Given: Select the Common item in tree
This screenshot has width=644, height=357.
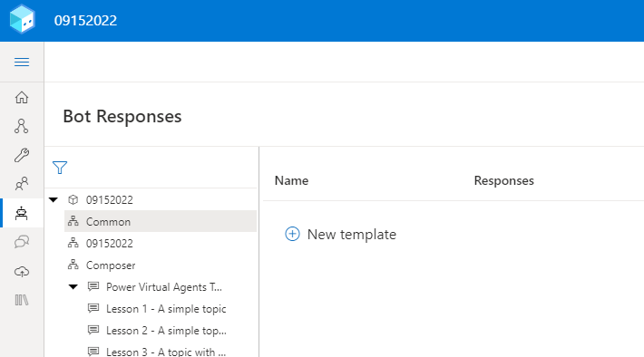Looking at the screenshot, I should (x=161, y=222).
